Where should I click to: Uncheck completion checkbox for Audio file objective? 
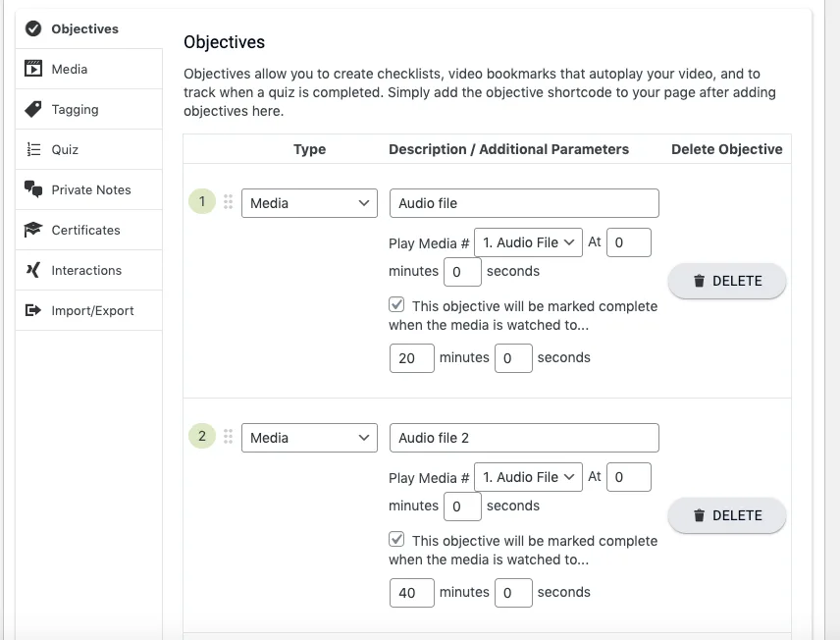396,305
